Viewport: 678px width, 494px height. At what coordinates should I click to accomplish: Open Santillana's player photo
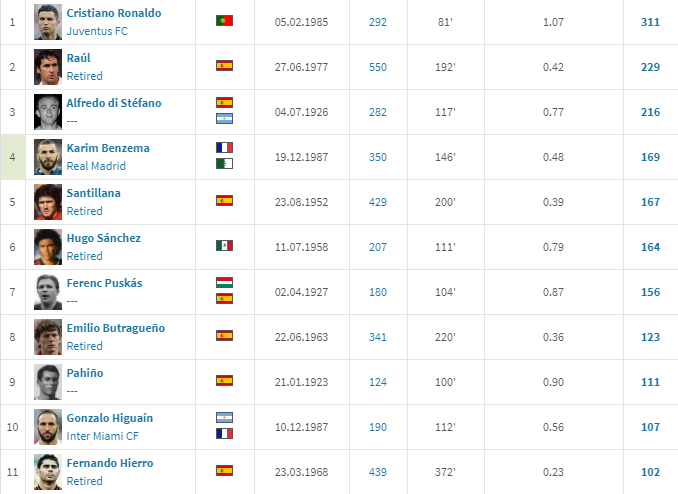46,202
